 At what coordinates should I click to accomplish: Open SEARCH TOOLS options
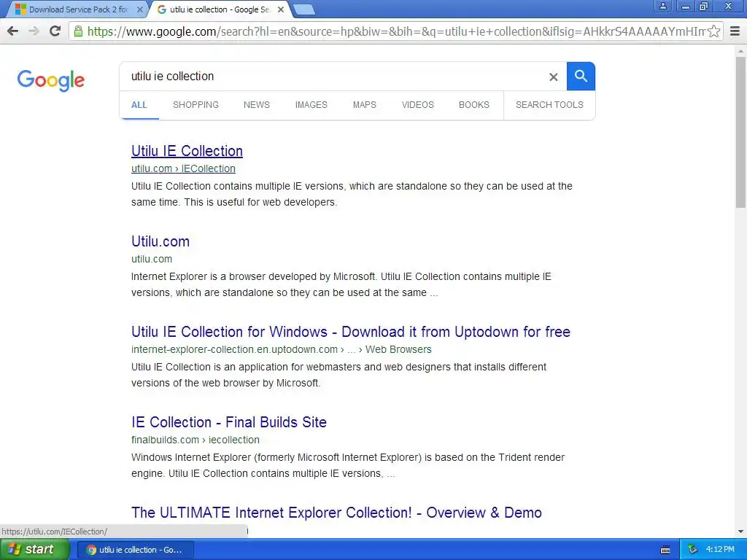549,105
